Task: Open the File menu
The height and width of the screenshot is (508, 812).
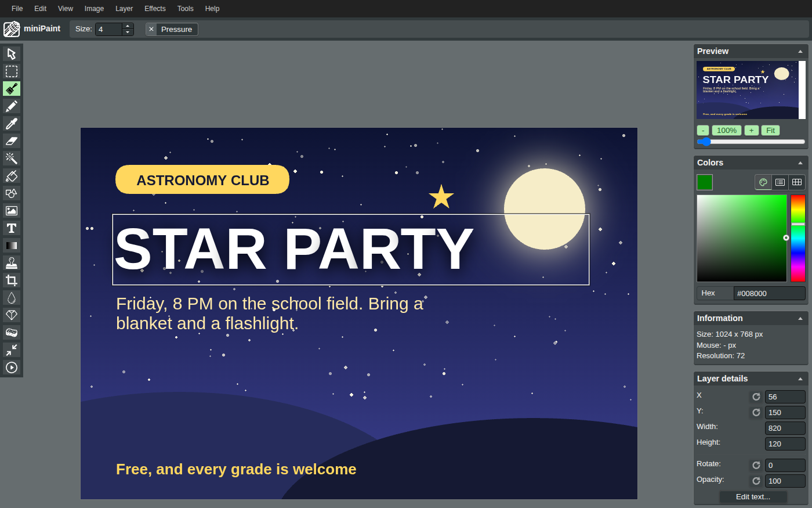Action: (17, 9)
